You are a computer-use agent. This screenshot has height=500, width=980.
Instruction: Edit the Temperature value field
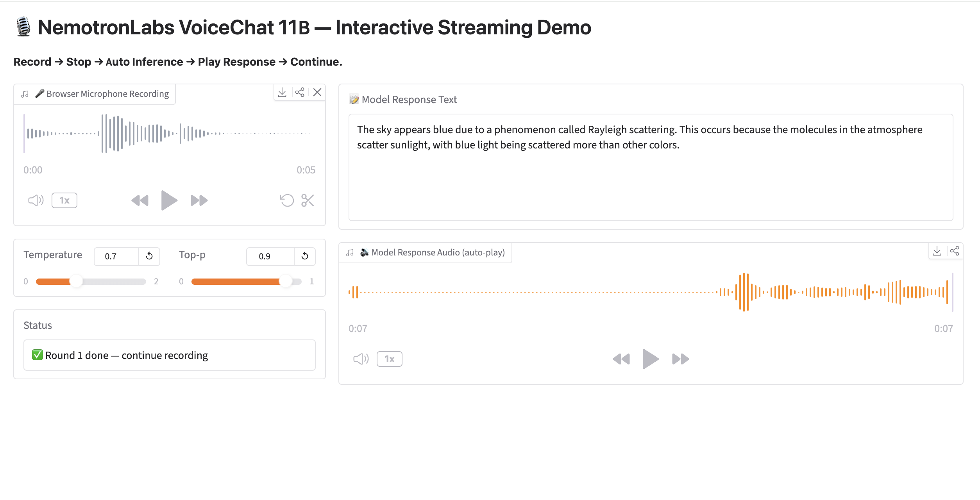[116, 257]
